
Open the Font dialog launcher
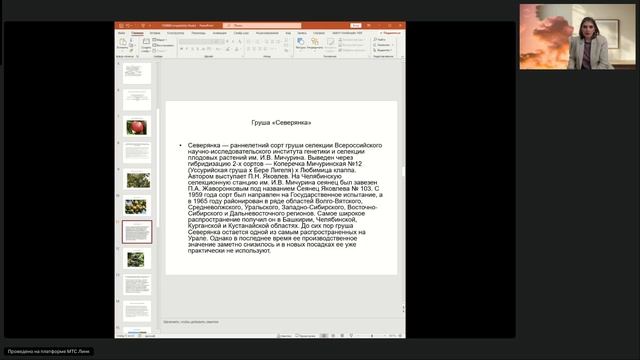pyautogui.click(x=243, y=56)
